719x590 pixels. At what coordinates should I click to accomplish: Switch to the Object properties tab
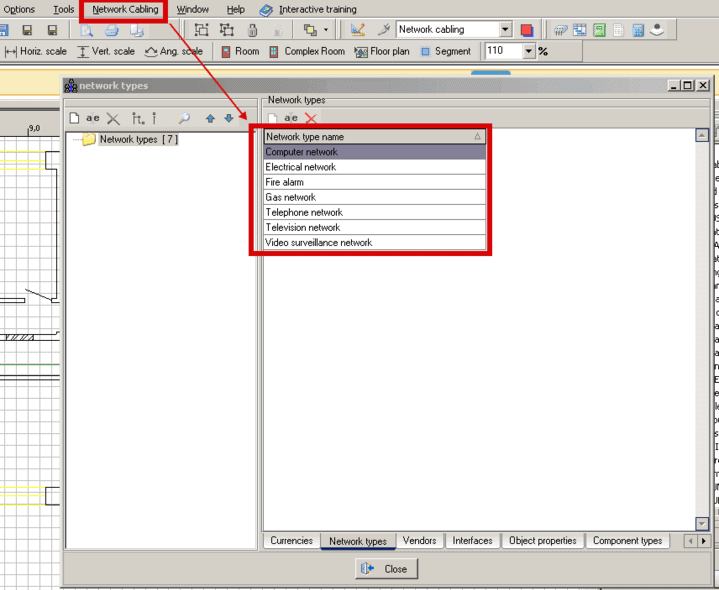[x=542, y=541]
